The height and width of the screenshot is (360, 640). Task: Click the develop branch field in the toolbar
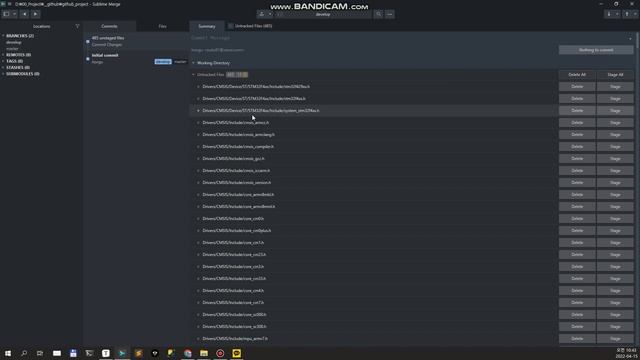pos(323,14)
